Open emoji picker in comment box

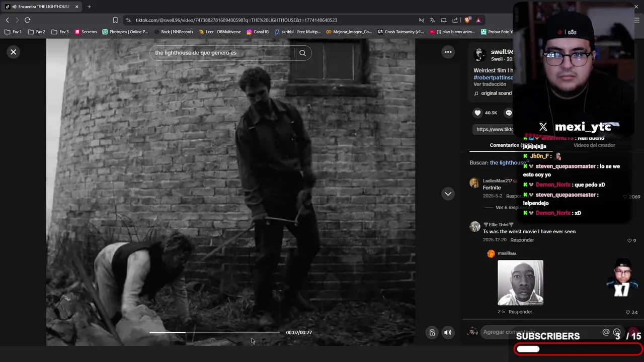coord(617,332)
